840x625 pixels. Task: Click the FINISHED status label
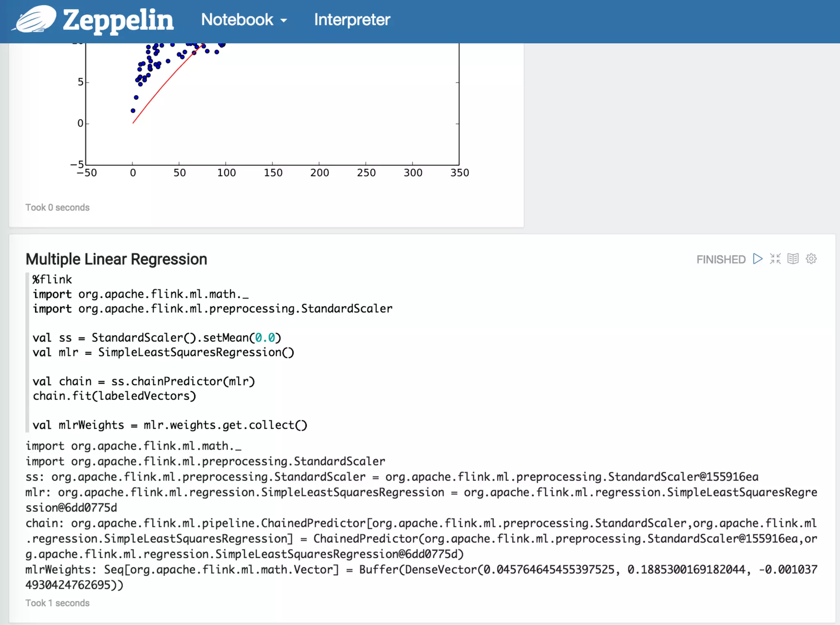(x=721, y=260)
